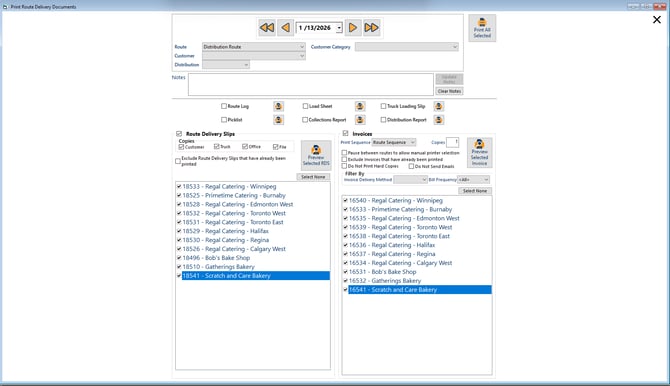Jump to the first date with double-left arrows
The height and width of the screenshot is (386, 670).
(x=267, y=28)
